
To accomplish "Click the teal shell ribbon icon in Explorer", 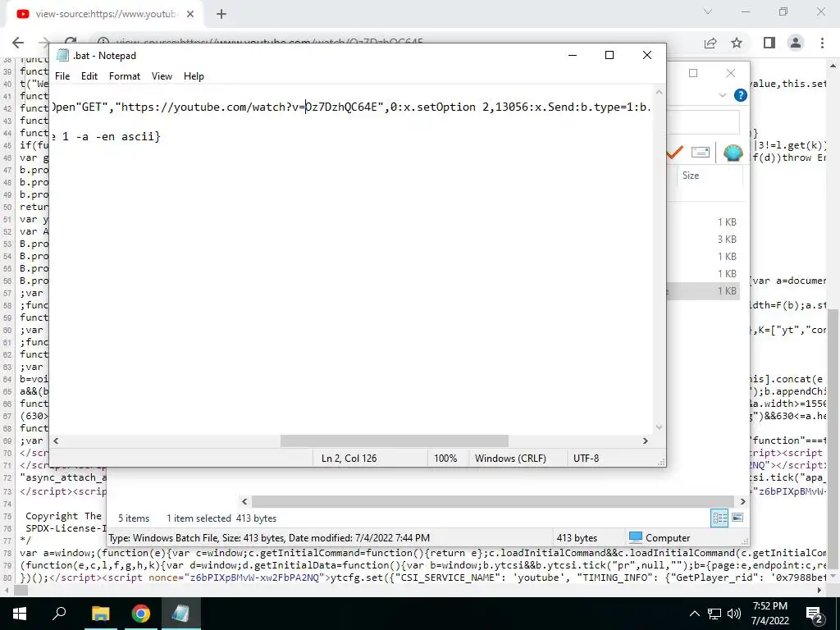I will [733, 153].
